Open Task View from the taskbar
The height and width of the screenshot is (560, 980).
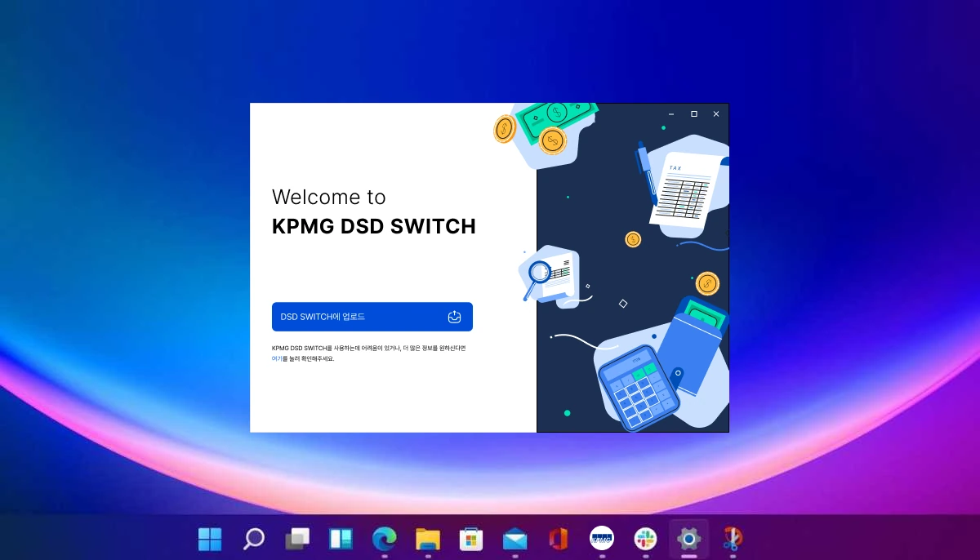pos(297,539)
